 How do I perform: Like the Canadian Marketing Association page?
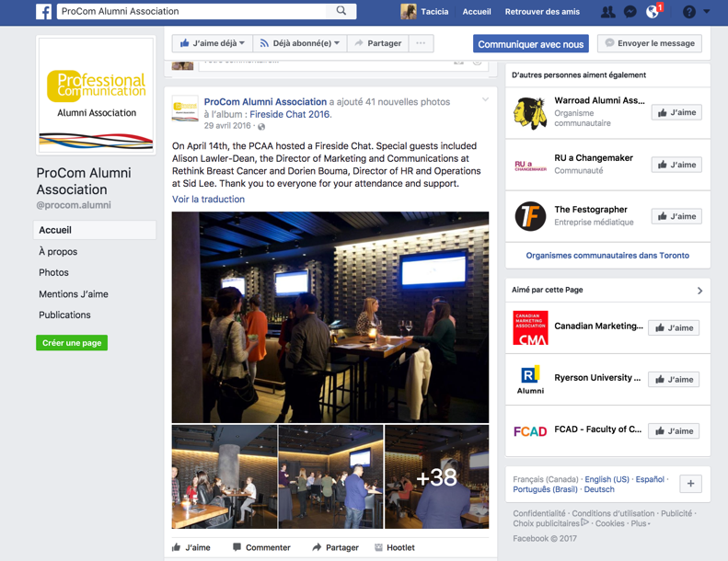coord(674,327)
